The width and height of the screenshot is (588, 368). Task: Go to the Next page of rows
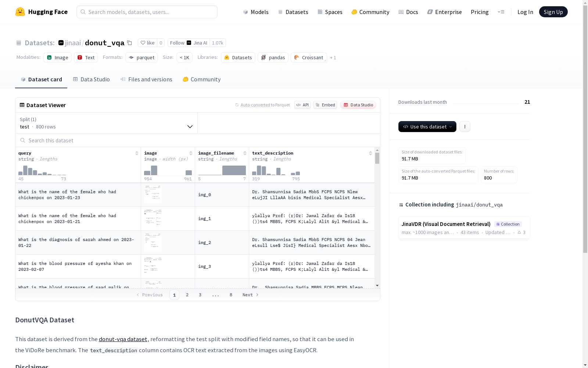click(251, 295)
